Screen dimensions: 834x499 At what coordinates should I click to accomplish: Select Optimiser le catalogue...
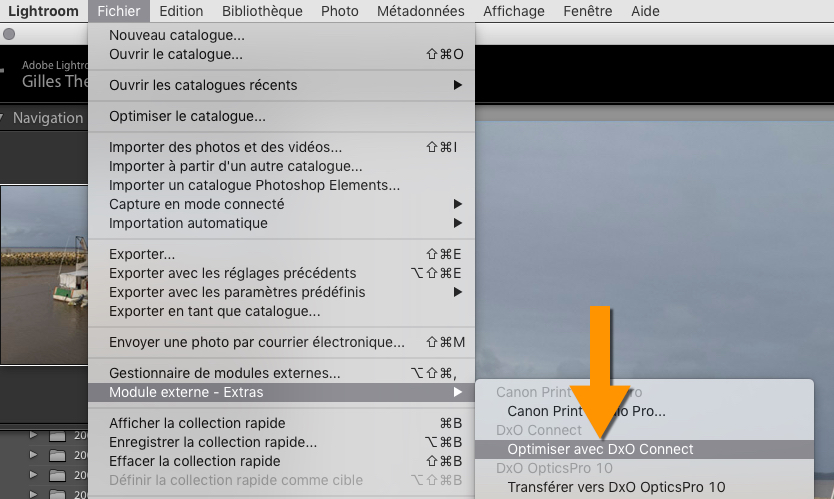(x=281, y=116)
